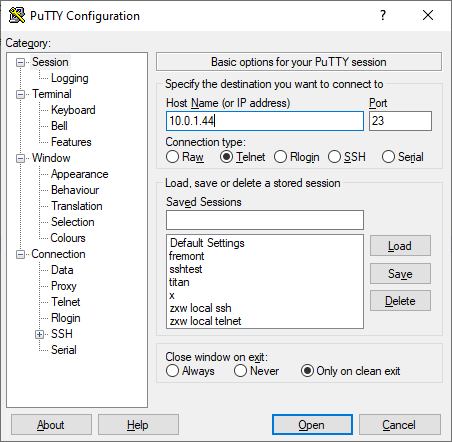Select the SSH connection type
The height and width of the screenshot is (442, 452).
347,157
